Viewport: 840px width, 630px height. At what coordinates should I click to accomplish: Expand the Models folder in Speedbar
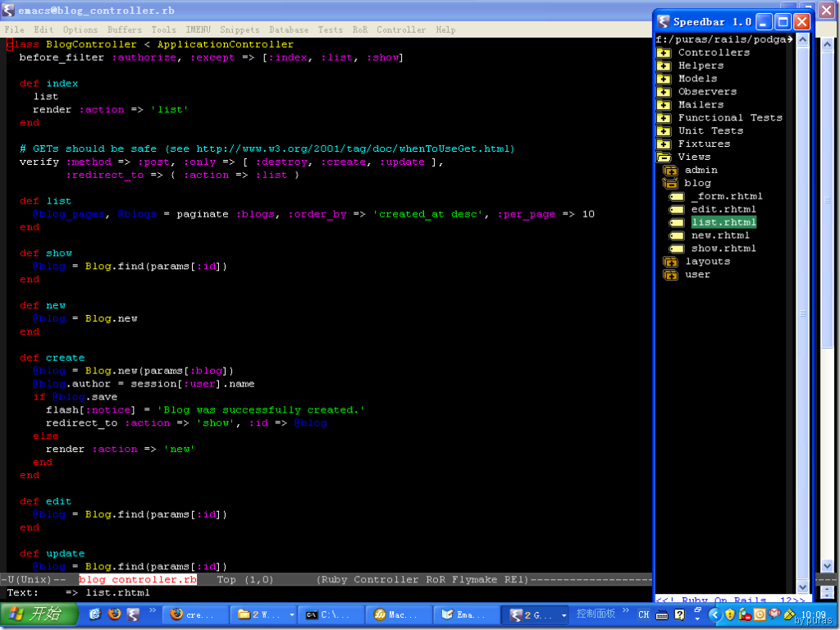point(664,79)
